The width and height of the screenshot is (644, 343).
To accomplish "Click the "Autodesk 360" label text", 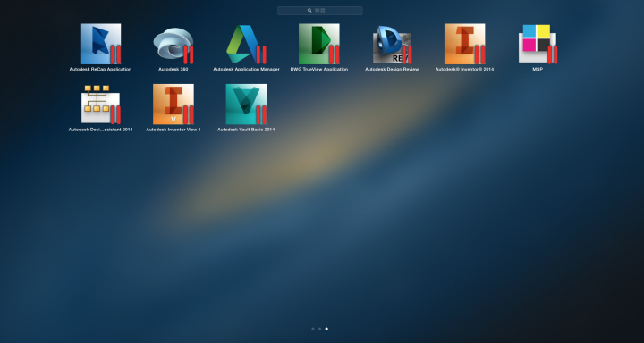I will pos(174,70).
